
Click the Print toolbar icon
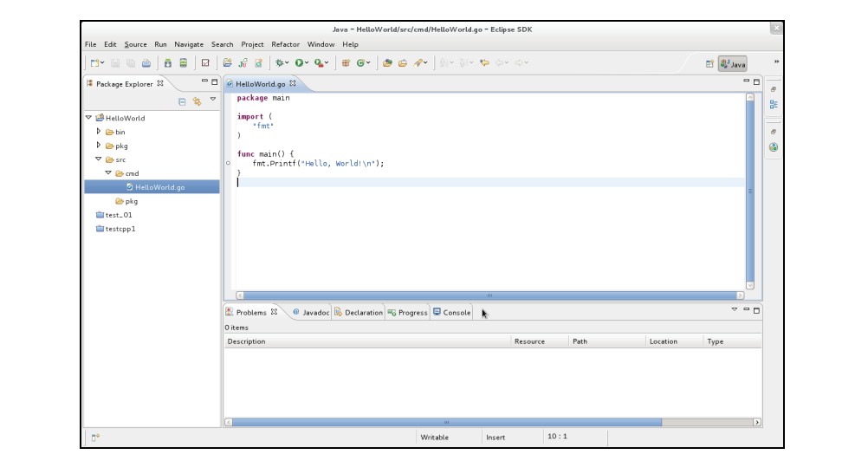(x=146, y=63)
